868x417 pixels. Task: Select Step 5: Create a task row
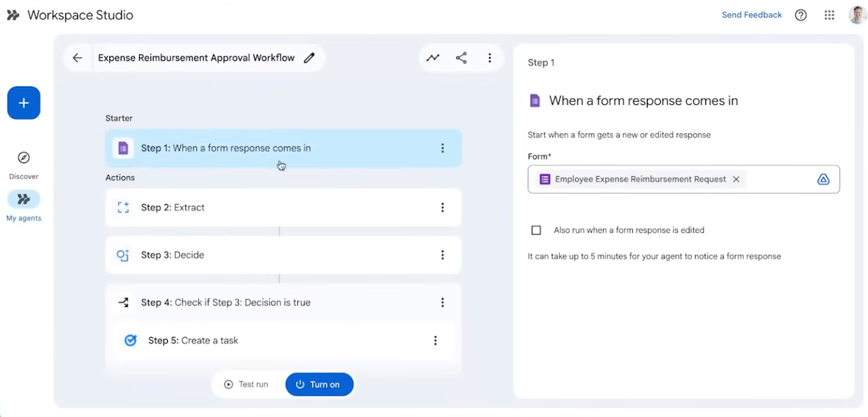point(283,341)
